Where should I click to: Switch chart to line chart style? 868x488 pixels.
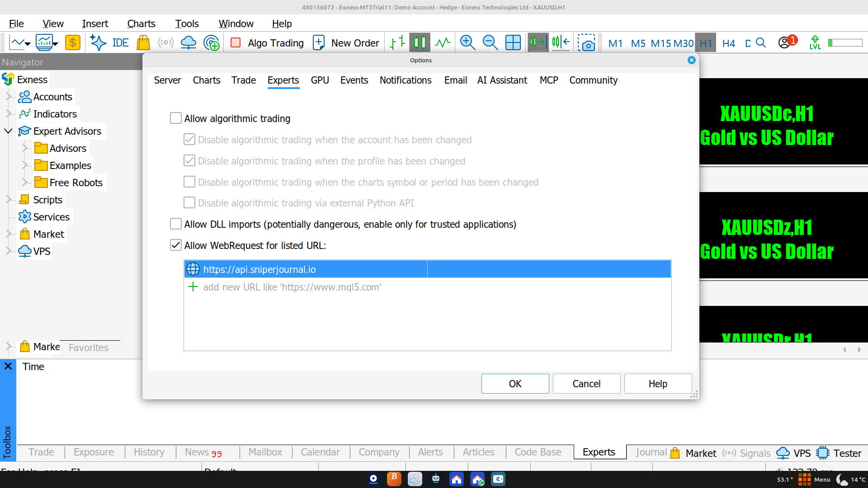[443, 43]
